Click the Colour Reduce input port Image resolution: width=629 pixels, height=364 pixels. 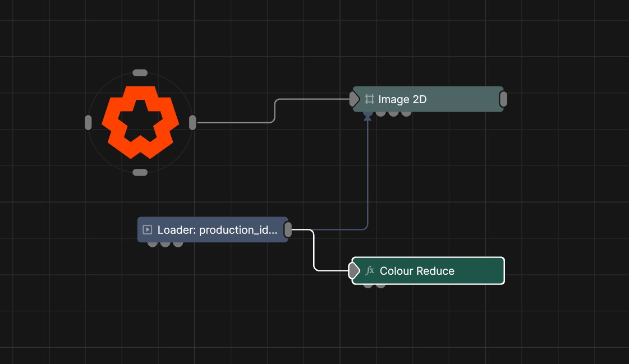(x=353, y=271)
